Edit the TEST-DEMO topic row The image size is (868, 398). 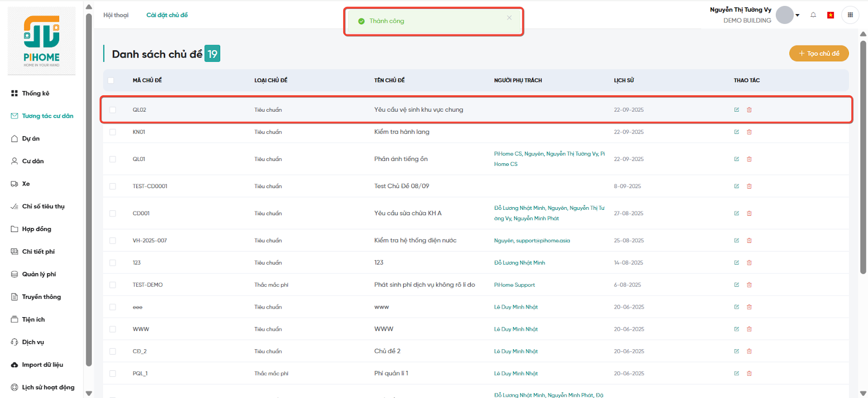point(737,285)
